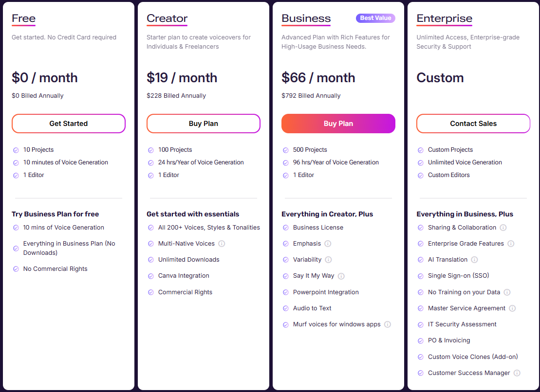
Task: Open info tooltip for Variability
Action: pyautogui.click(x=329, y=260)
